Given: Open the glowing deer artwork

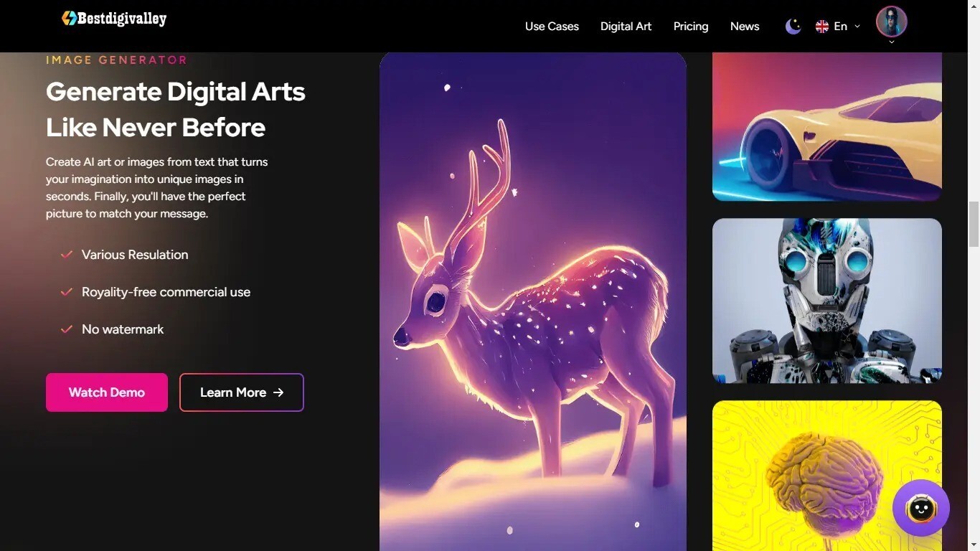Looking at the screenshot, I should click(x=533, y=301).
